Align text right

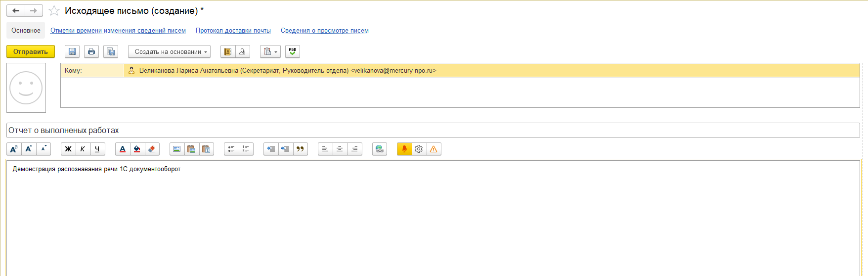pyautogui.click(x=355, y=149)
